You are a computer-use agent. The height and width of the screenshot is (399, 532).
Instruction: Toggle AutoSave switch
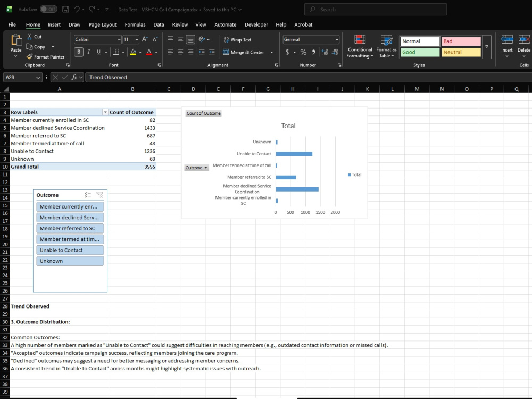tap(48, 9)
